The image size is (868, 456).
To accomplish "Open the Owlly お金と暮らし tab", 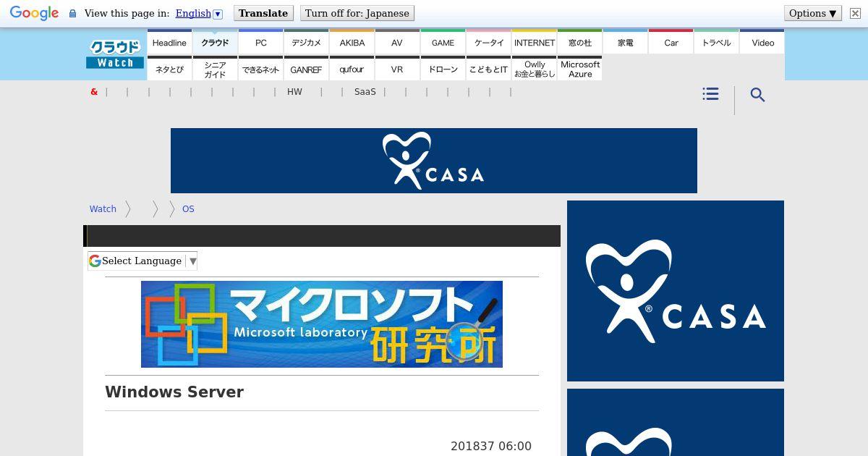I will tap(534, 69).
